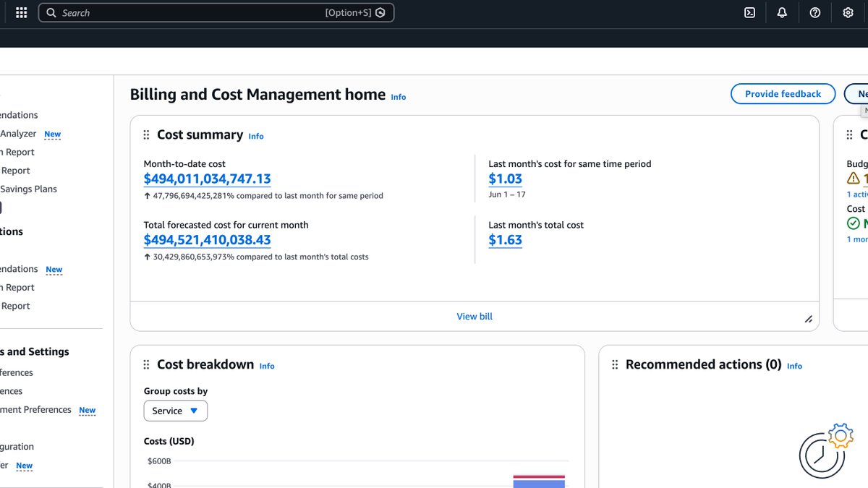Grab the Recommended actions drag handle
This screenshot has width=868, height=488.
click(x=615, y=364)
